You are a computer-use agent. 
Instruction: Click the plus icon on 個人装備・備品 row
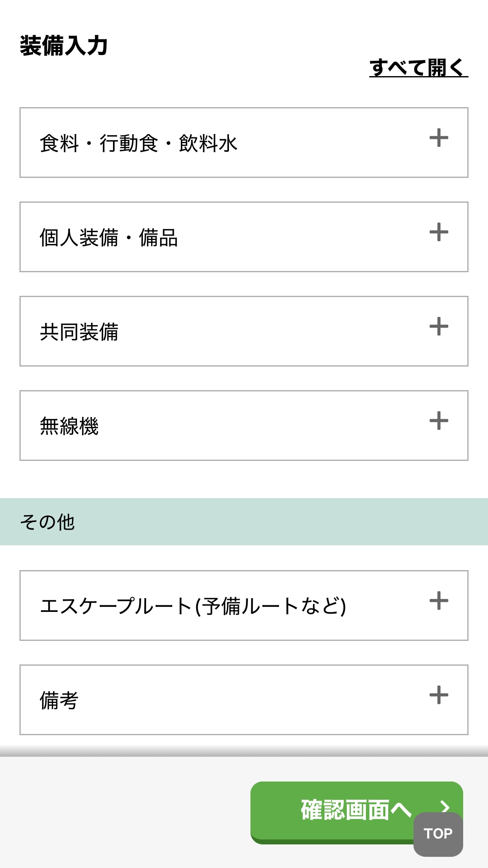(x=439, y=233)
